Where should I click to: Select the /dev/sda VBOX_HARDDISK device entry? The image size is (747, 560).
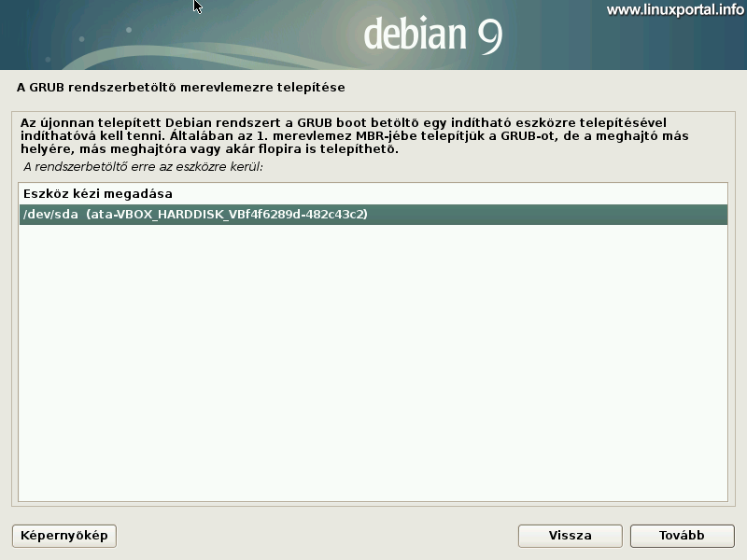(x=373, y=215)
